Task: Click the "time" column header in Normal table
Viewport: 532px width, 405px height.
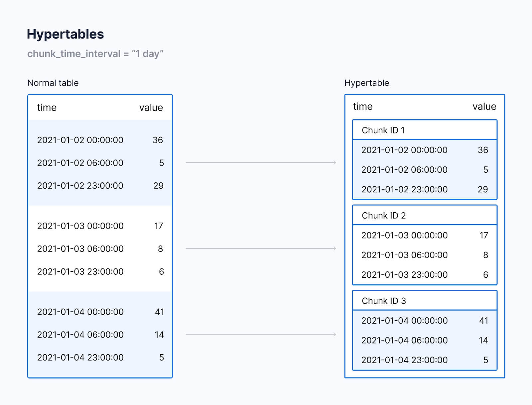Action: (47, 108)
